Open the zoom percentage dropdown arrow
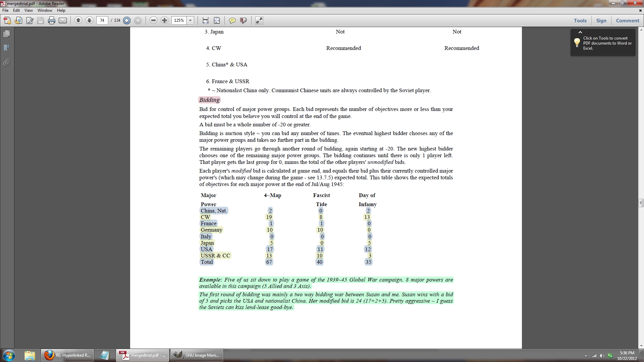Viewport: 644px width, 362px height. click(191, 20)
